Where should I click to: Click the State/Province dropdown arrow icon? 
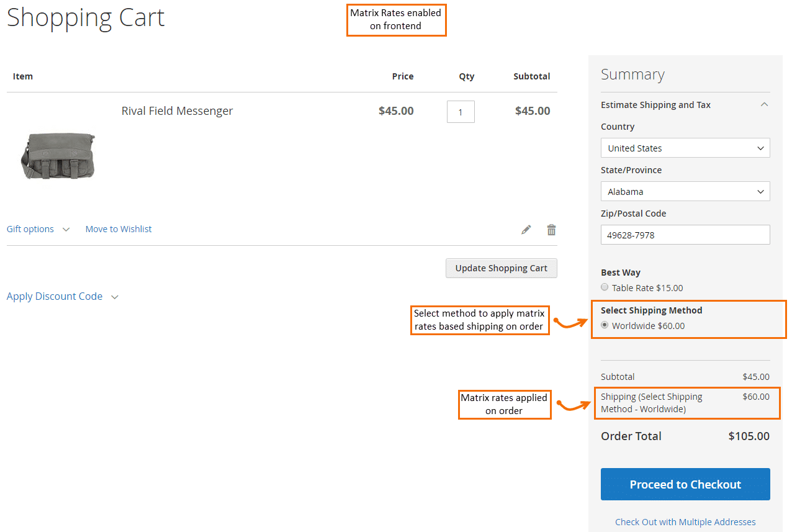click(761, 191)
